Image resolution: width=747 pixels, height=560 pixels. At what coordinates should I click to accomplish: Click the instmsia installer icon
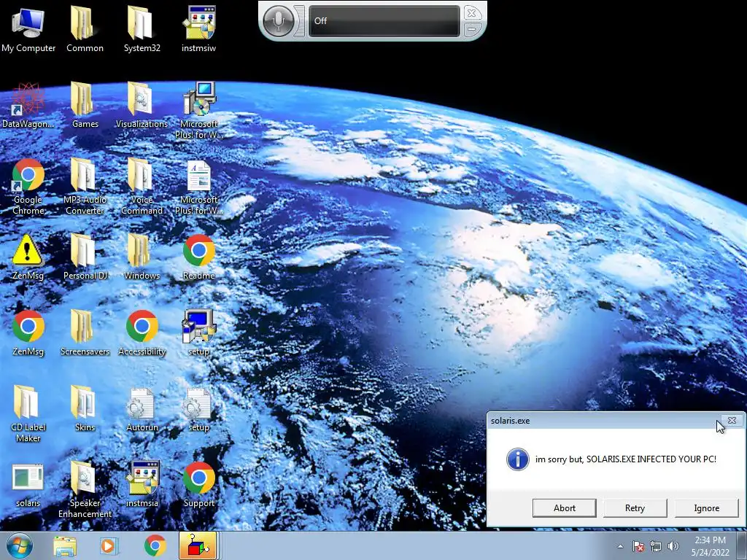[142, 484]
